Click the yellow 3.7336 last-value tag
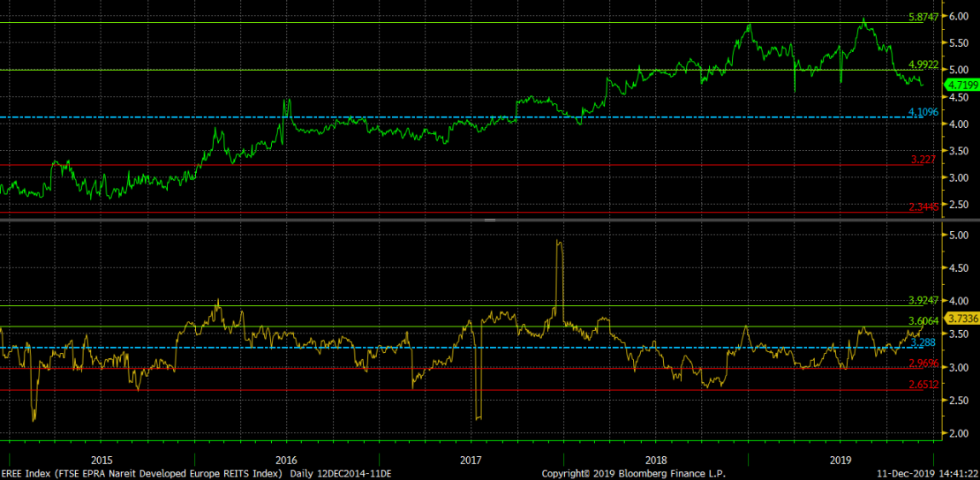Viewport: 980px width, 480px height. tap(960, 318)
